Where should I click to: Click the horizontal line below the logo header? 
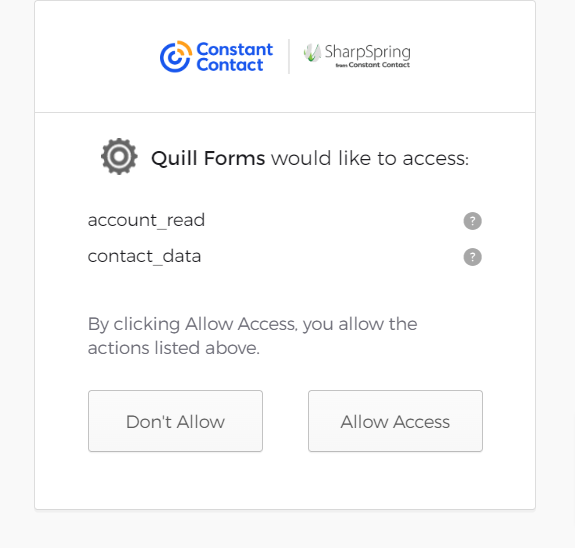[285, 113]
